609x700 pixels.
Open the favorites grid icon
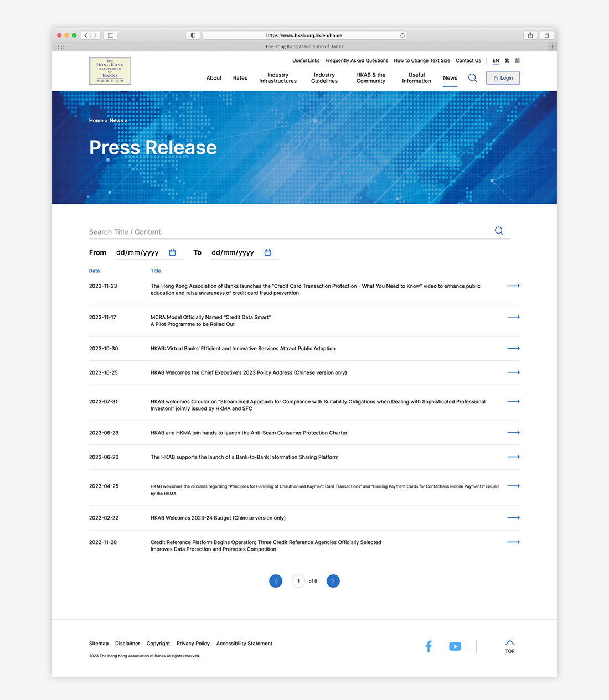(x=61, y=46)
